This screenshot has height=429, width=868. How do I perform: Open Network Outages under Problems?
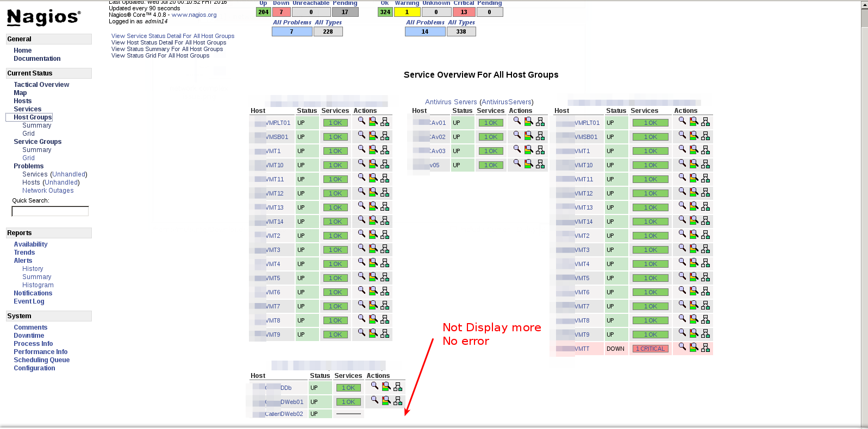(48, 191)
